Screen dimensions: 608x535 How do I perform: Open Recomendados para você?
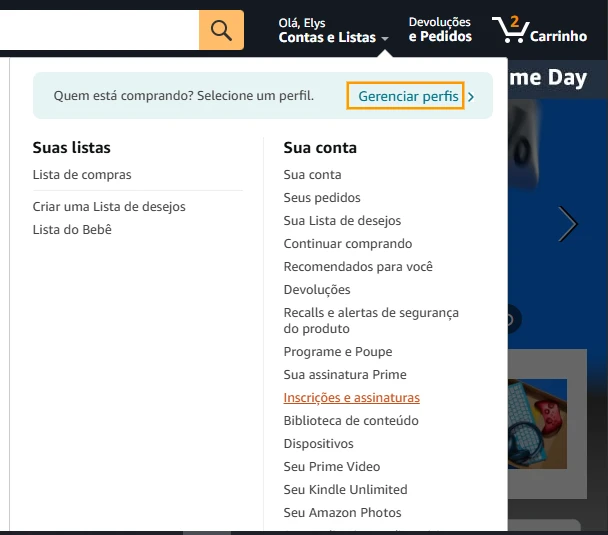click(358, 267)
